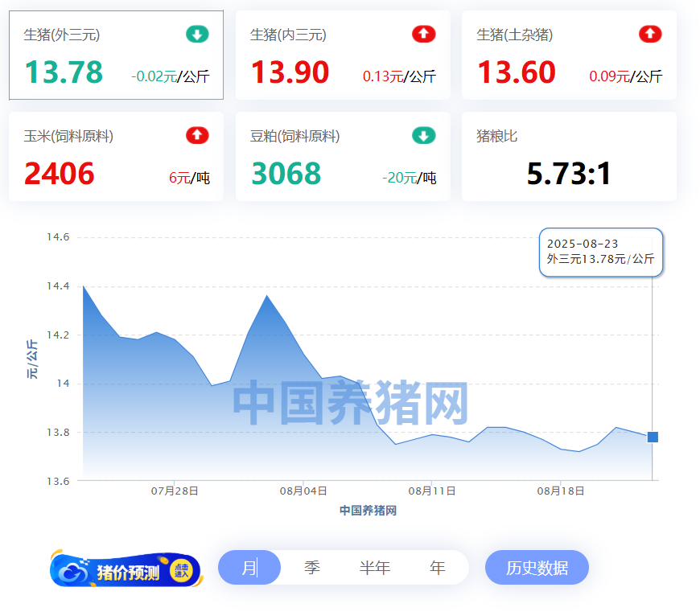Image resolution: width=700 pixels, height=612 pixels.
Task: Select the 豆粕(饲料原料) 3068 card
Action: click(x=343, y=157)
